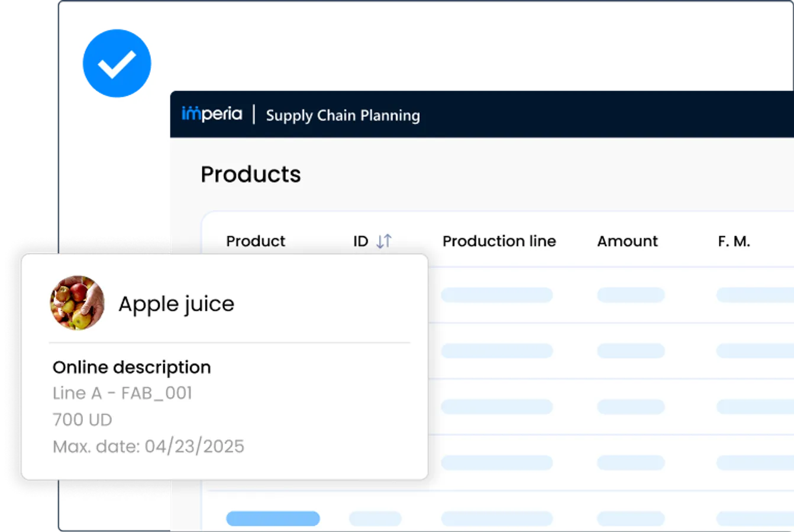Click the ID column header label
The width and height of the screenshot is (794, 532).
(x=360, y=241)
